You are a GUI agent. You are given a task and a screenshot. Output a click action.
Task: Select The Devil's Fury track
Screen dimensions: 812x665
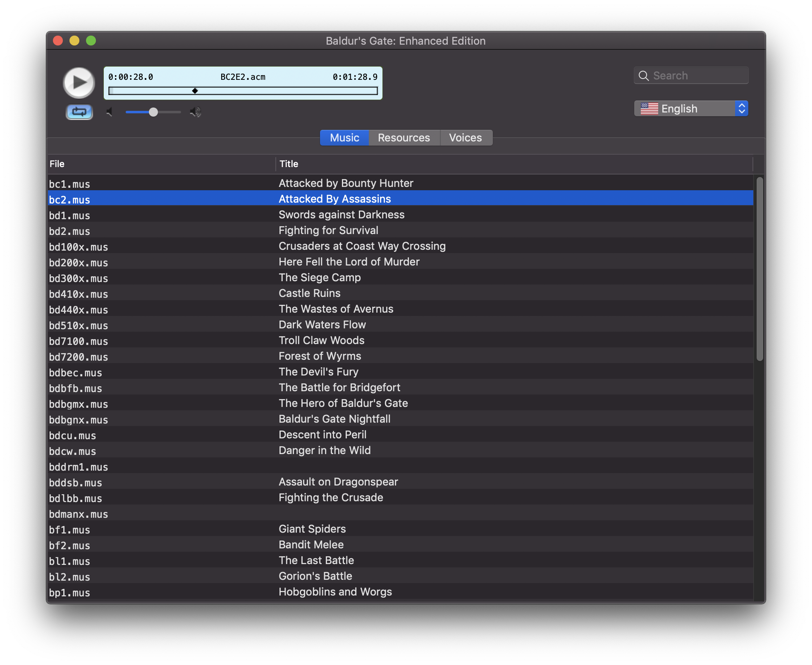(400, 372)
